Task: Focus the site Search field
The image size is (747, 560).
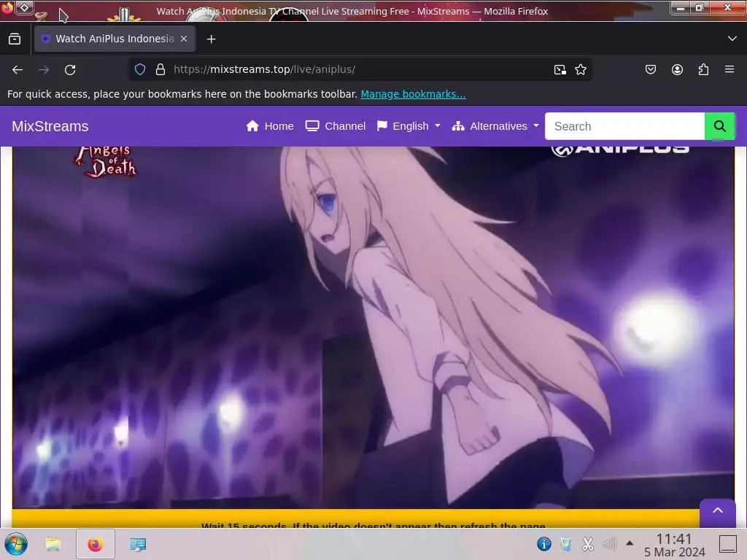Action: (x=624, y=126)
